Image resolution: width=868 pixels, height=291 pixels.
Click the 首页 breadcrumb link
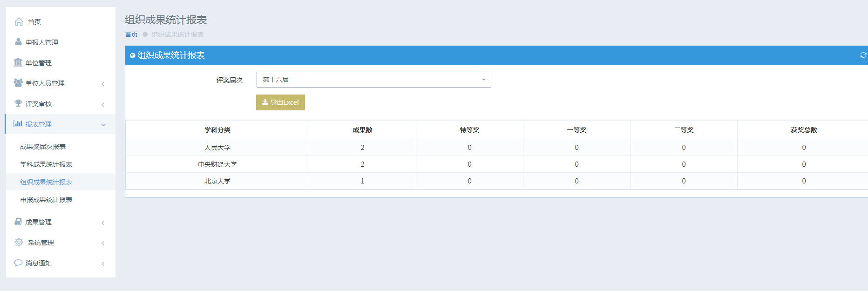[131, 34]
